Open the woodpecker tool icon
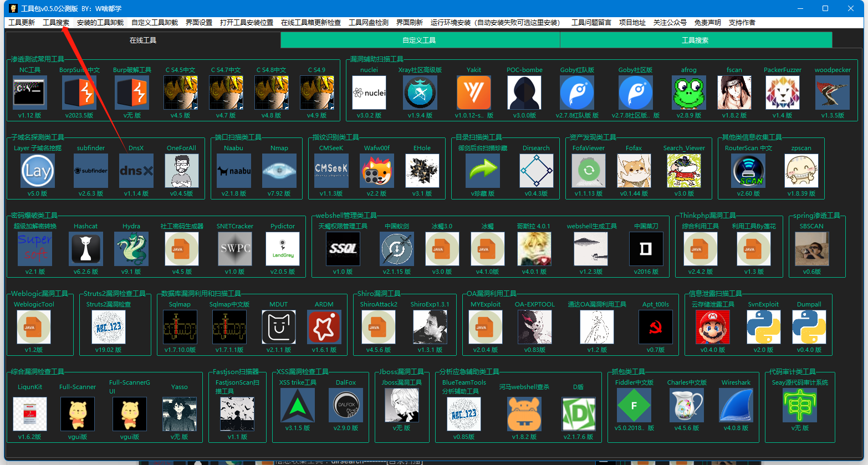 [833, 93]
